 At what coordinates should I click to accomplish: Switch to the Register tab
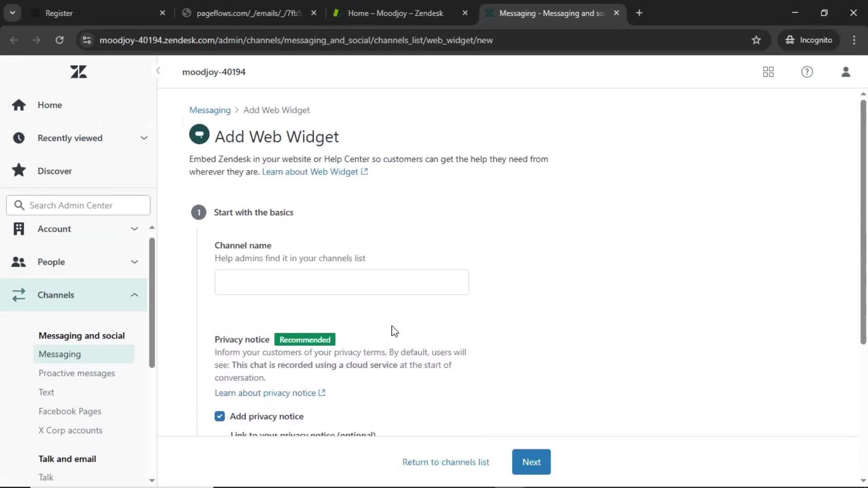click(x=96, y=13)
